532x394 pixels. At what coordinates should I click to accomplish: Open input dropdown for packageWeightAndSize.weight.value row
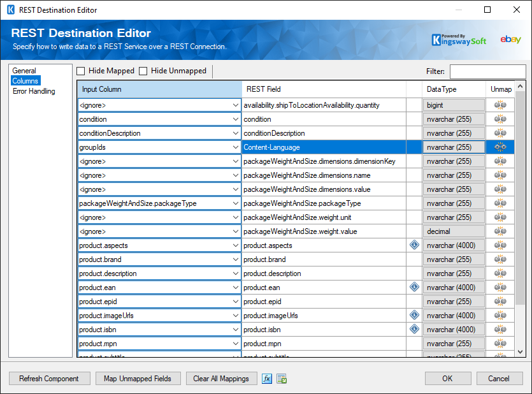pyautogui.click(x=236, y=231)
